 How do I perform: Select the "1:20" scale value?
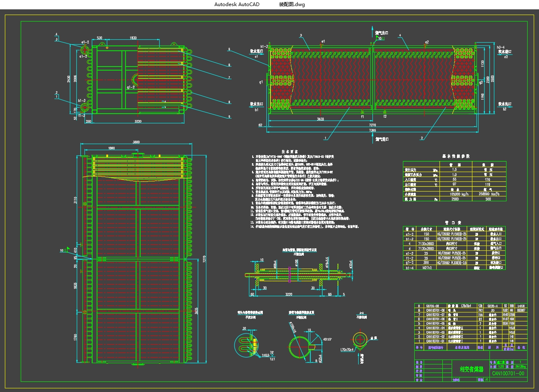click(501, 366)
